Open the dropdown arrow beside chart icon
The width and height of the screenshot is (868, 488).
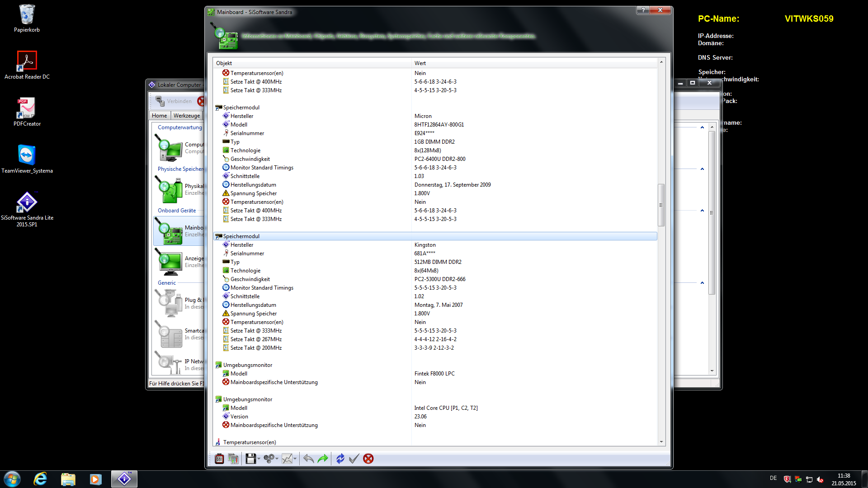pyautogui.click(x=295, y=459)
